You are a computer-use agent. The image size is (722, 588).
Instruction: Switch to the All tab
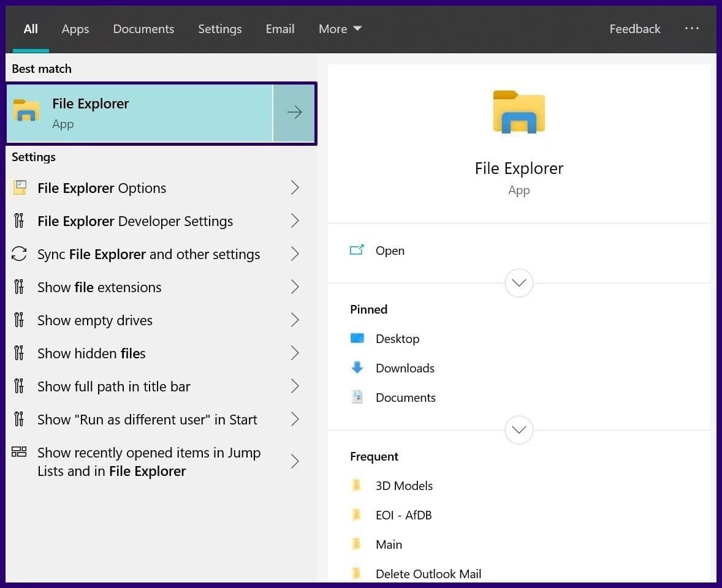point(31,29)
